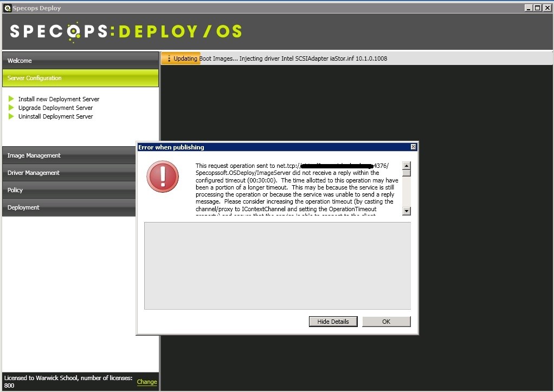Click Change license link
The image size is (554, 392).
click(x=147, y=382)
